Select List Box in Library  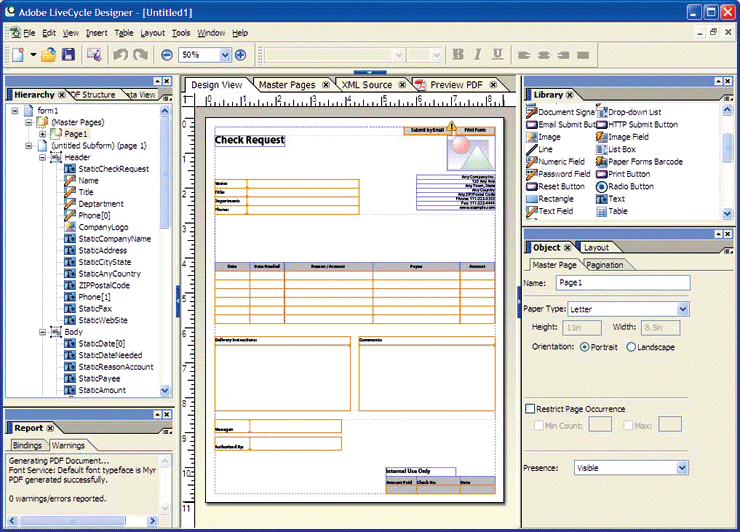click(x=616, y=149)
